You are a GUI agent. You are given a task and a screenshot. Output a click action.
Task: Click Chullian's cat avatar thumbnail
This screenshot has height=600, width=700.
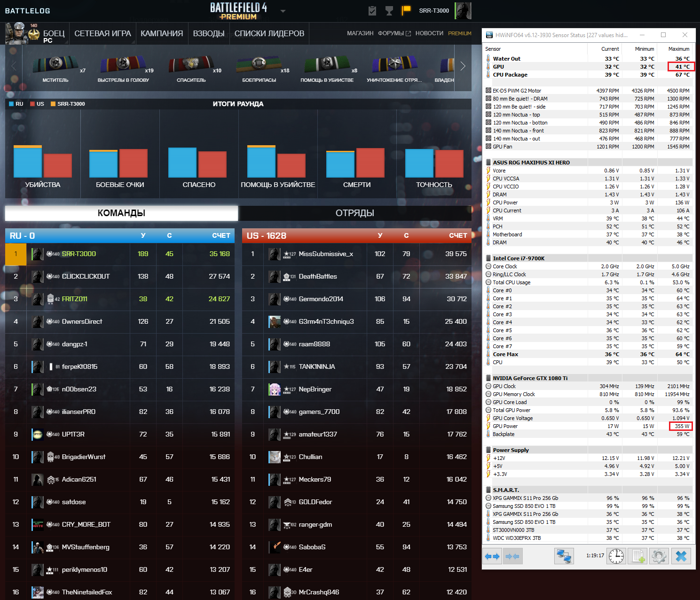pyautogui.click(x=275, y=457)
